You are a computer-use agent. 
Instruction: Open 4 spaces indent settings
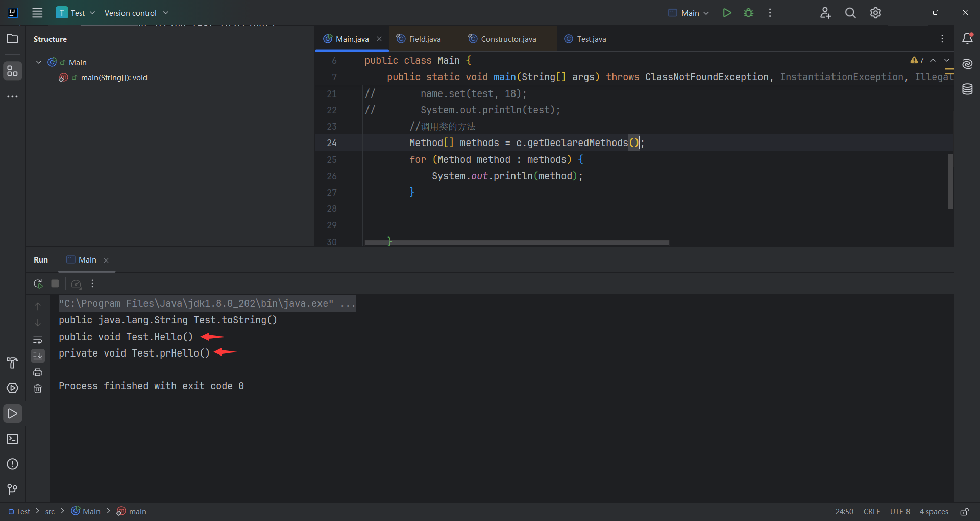point(934,511)
